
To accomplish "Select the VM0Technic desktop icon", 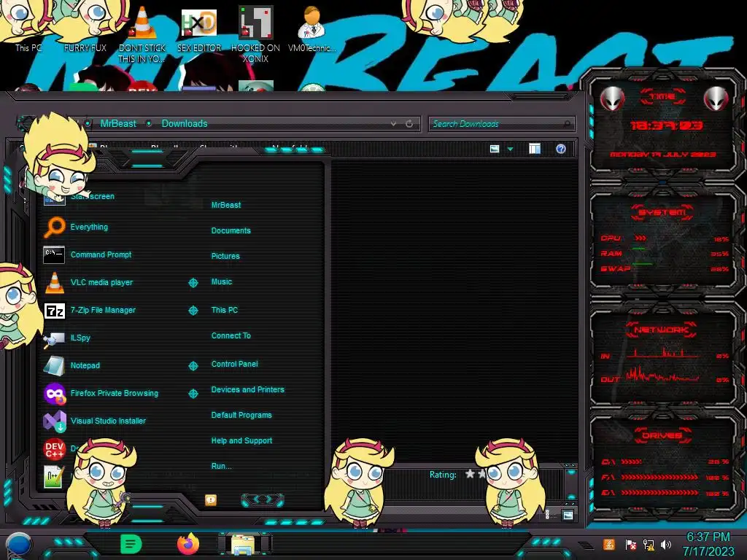I will pos(311,29).
